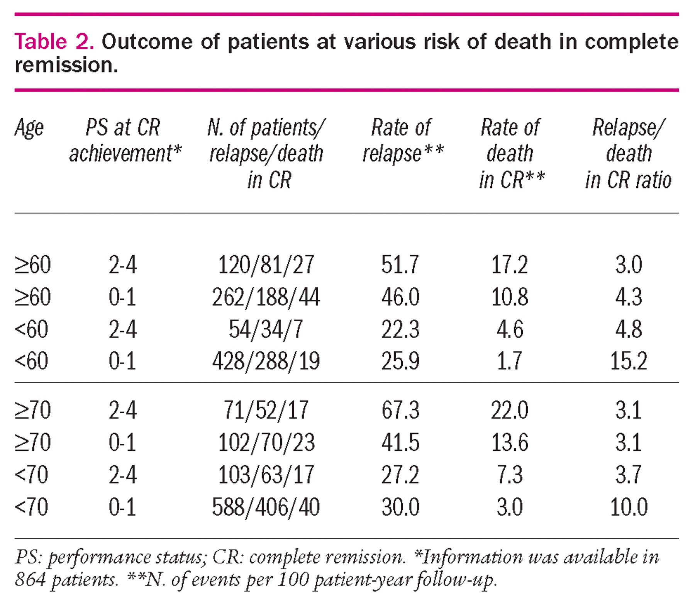
Task: Select the cell showing 54/34/7
Action: coord(266,329)
